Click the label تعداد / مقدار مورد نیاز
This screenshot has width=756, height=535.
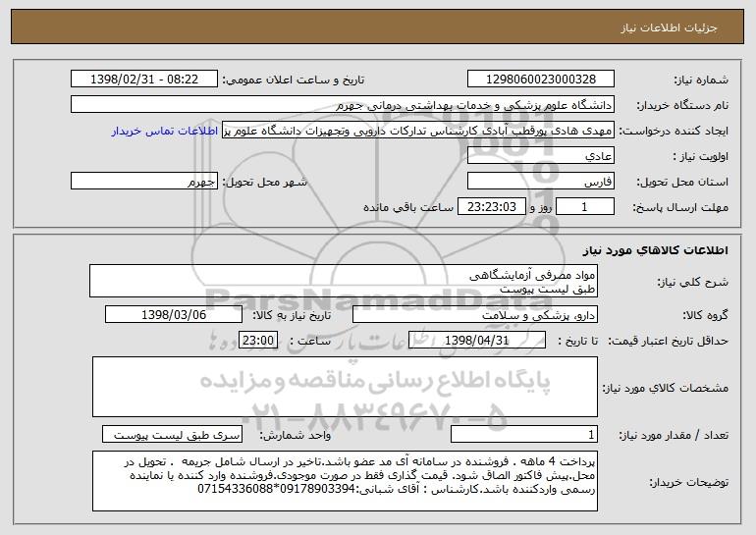click(674, 435)
